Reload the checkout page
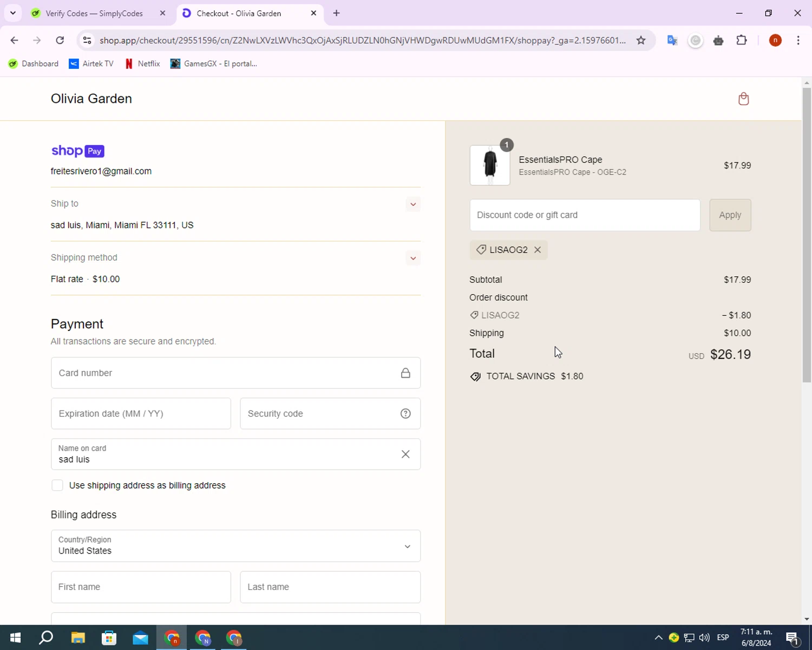 pos(60,41)
